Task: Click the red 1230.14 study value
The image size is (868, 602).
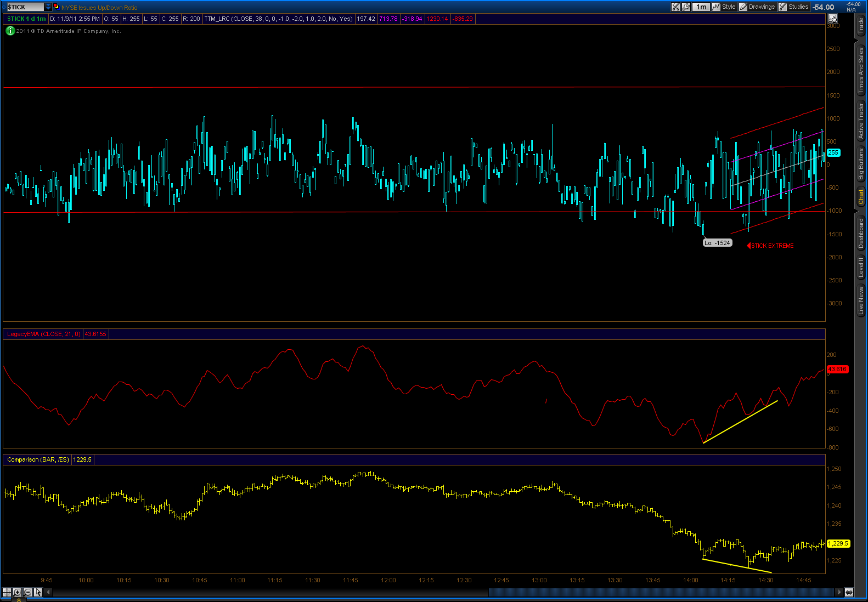Action: click(x=437, y=19)
